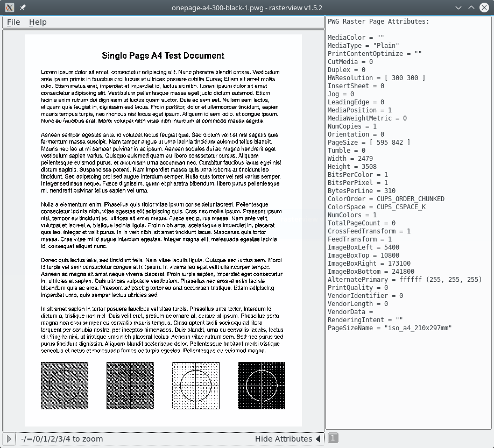The image size is (494, 448).
Task: Click the 'PageSizeName = "iso_a4_210x297mm"' line
Action: [x=390, y=328]
